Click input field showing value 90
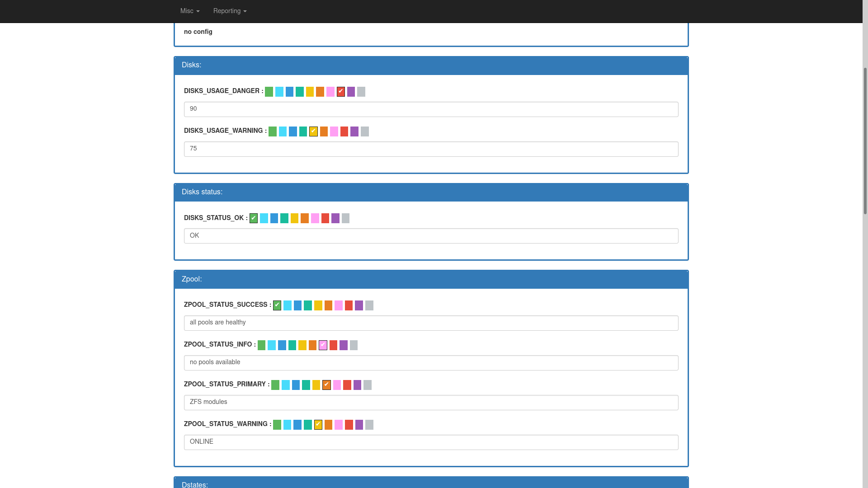 [x=431, y=109]
